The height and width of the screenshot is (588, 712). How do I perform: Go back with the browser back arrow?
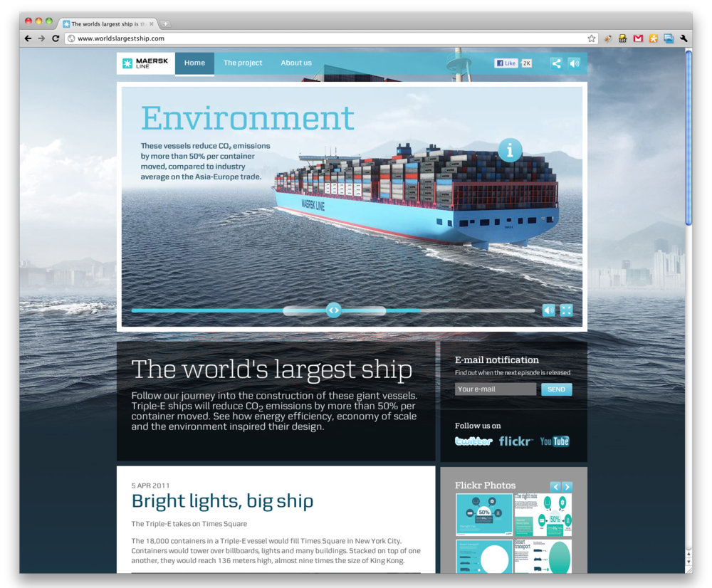tap(28, 38)
